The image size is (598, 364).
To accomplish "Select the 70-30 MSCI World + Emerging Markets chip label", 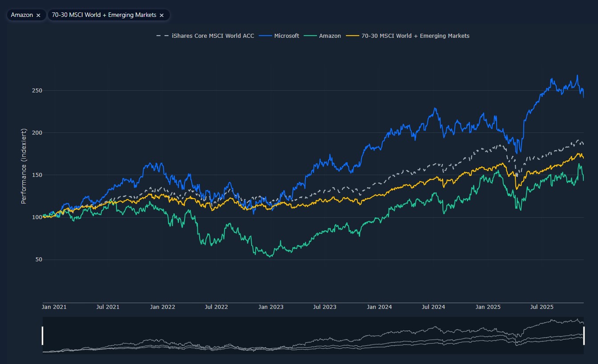I will [104, 15].
